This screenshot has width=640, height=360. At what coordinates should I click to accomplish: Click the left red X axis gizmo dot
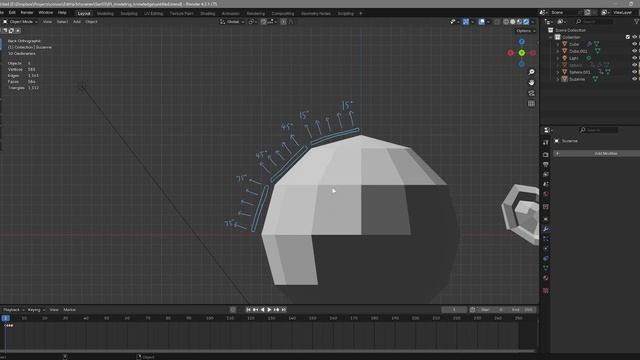(510, 53)
